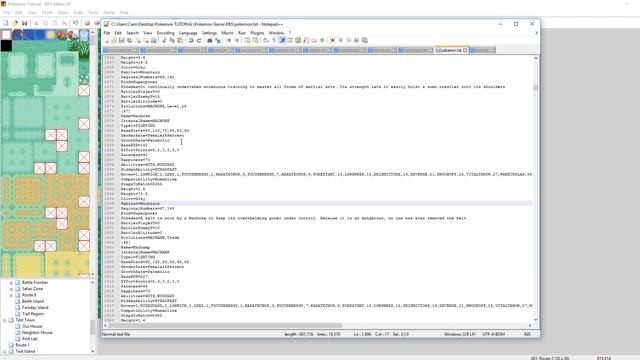Click down arrow of Notepad++ vertical scrollbar
Image resolution: width=640 pixels, height=360 pixels.
point(536,320)
